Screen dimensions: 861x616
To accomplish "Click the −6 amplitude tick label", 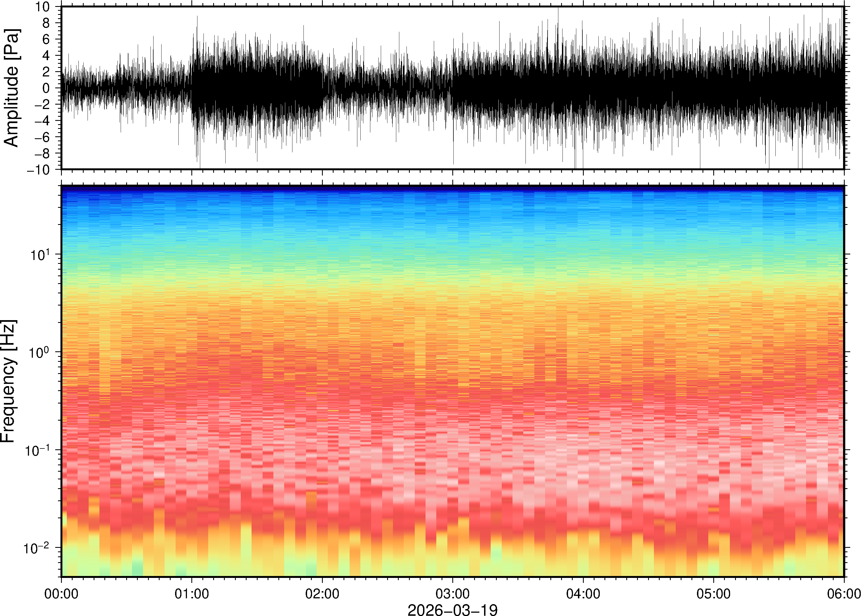I will tap(42, 137).
